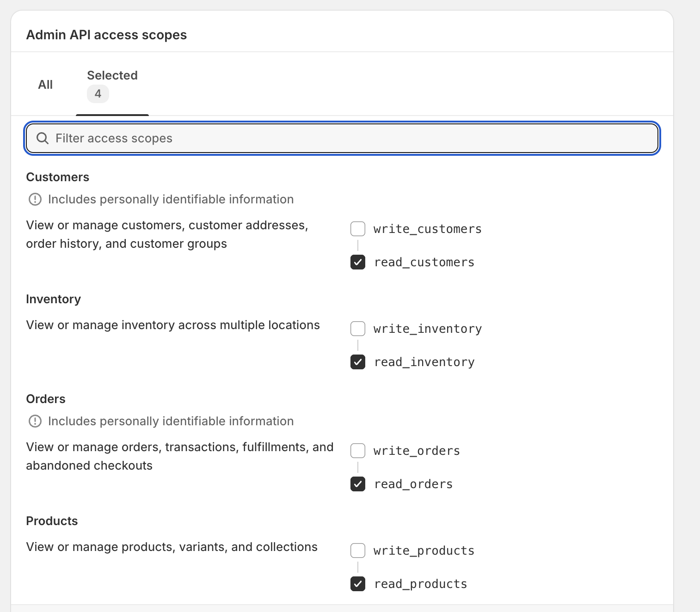Uncheck the read_orders scope
The width and height of the screenshot is (700, 612).
[x=357, y=484]
